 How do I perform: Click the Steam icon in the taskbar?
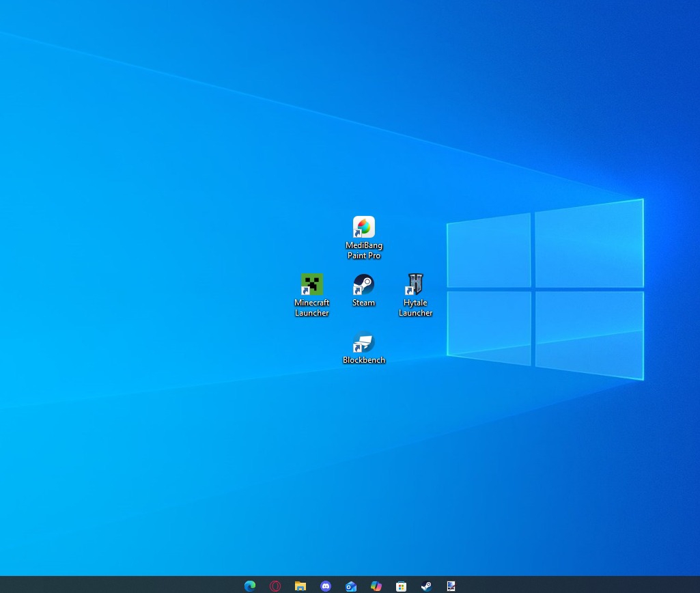426,585
